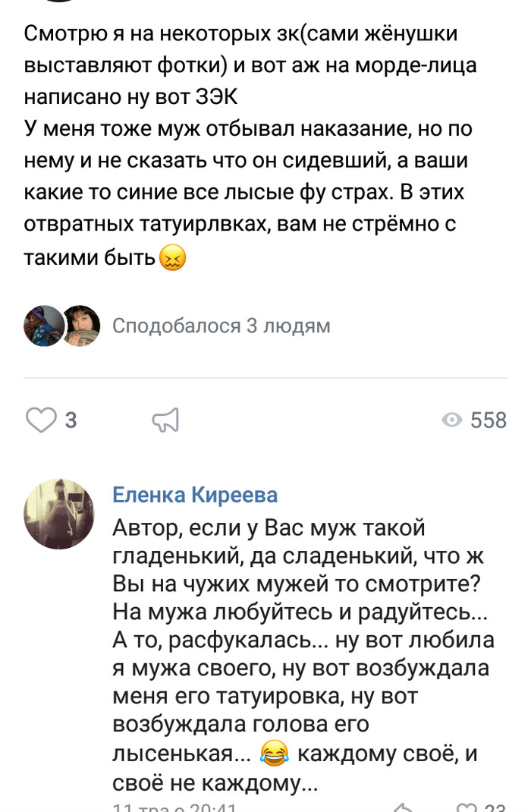Image resolution: width=531 pixels, height=812 pixels.
Task: Click the eye views icon
Action: [x=451, y=420]
